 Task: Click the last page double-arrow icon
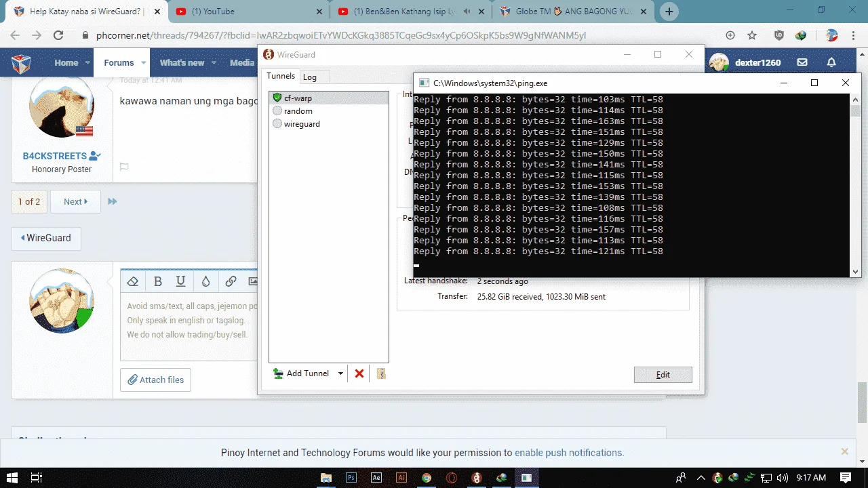(113, 201)
